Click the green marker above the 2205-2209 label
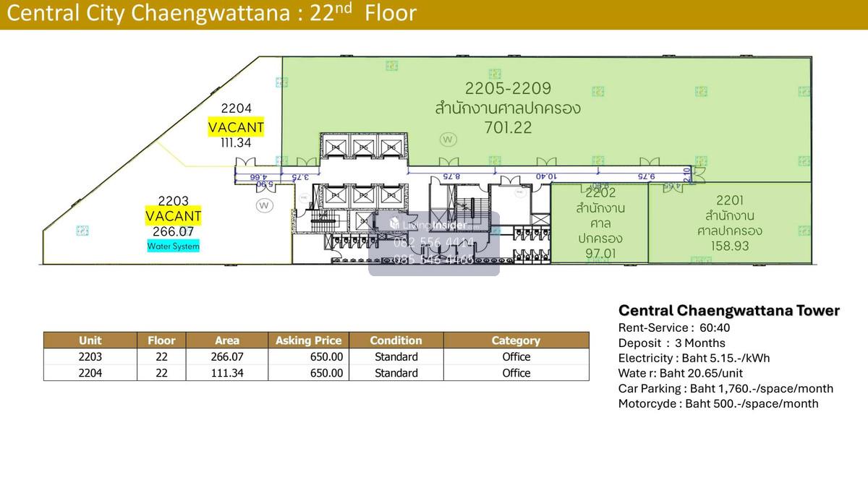868x488 pixels. [495, 74]
